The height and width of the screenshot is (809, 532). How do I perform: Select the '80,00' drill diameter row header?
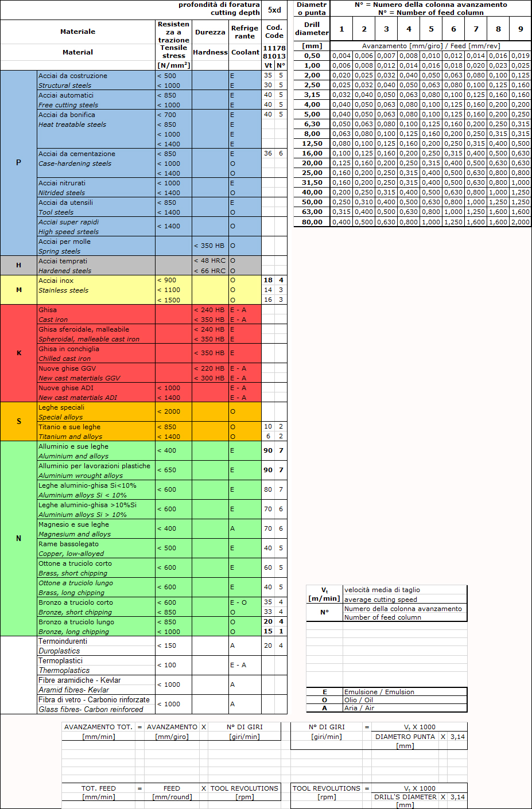(312, 222)
